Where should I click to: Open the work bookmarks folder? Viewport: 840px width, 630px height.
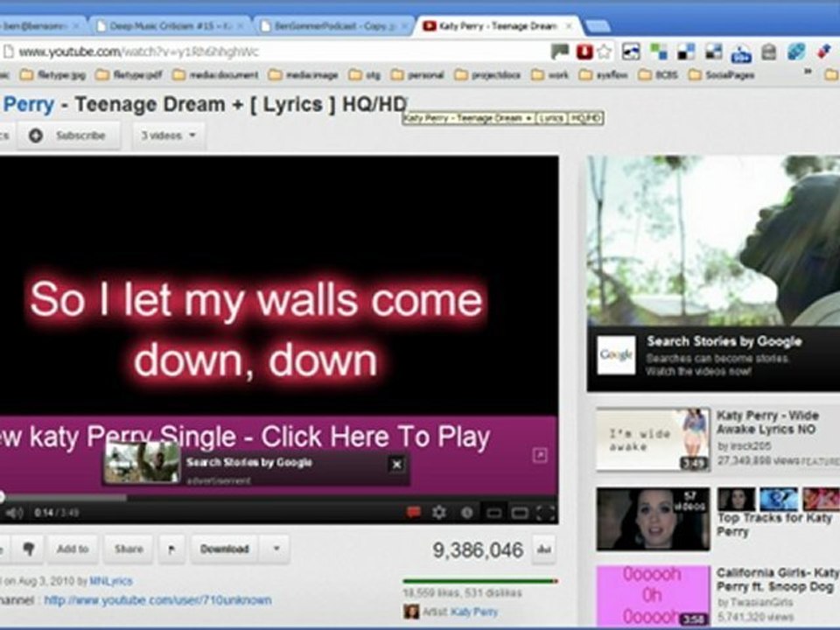pyautogui.click(x=550, y=75)
